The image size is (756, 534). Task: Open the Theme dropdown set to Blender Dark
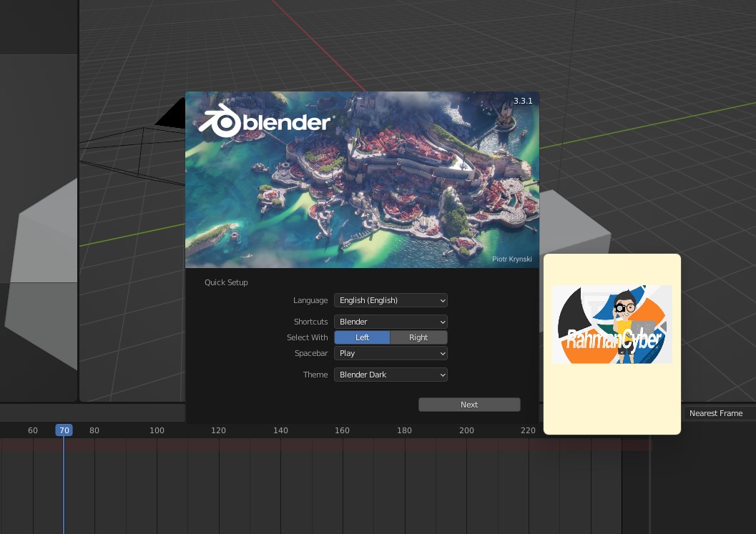pos(391,375)
